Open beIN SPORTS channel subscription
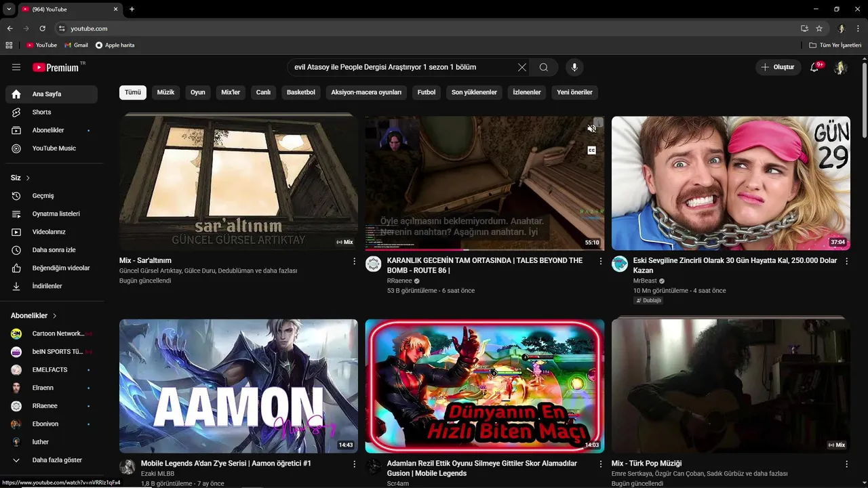 point(52,352)
